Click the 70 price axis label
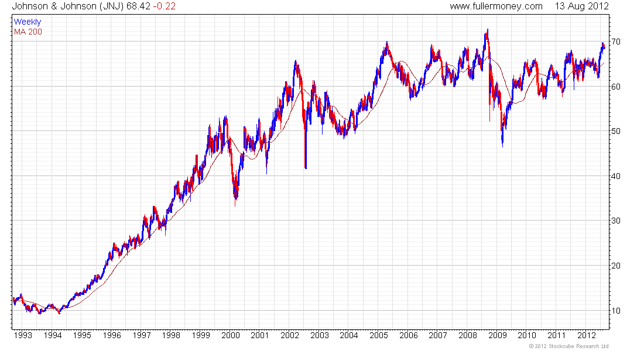 [616, 42]
